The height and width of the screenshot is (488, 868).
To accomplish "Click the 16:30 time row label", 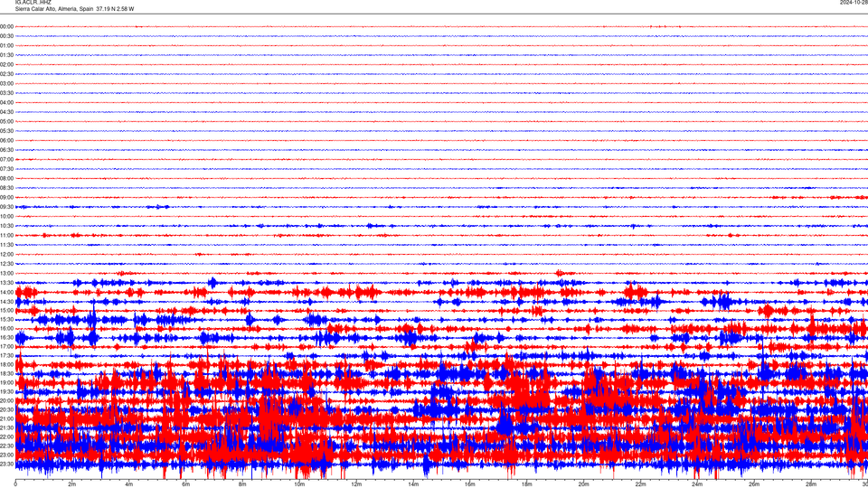I will click(x=6, y=337).
